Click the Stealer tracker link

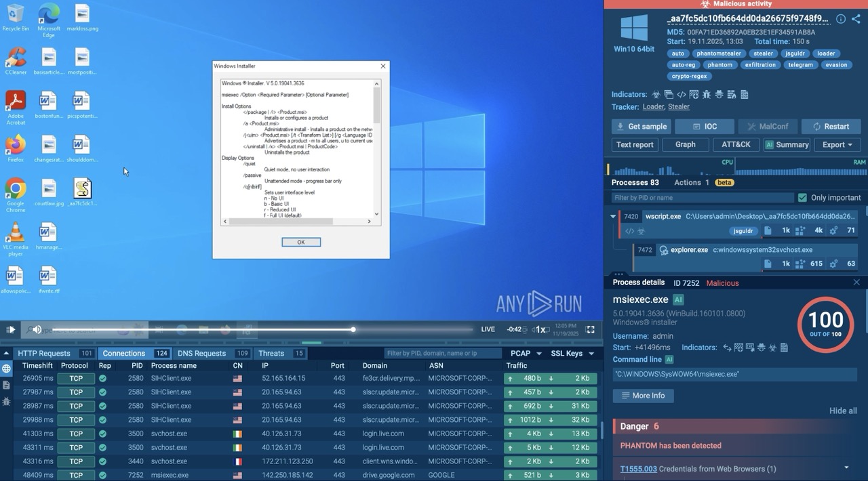click(x=679, y=107)
